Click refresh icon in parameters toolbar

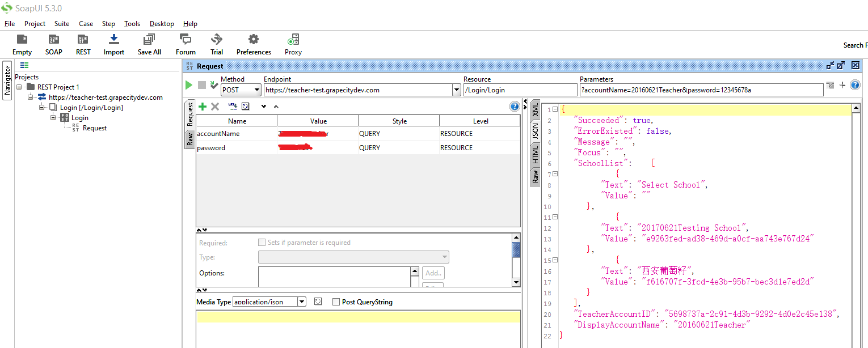pos(246,106)
